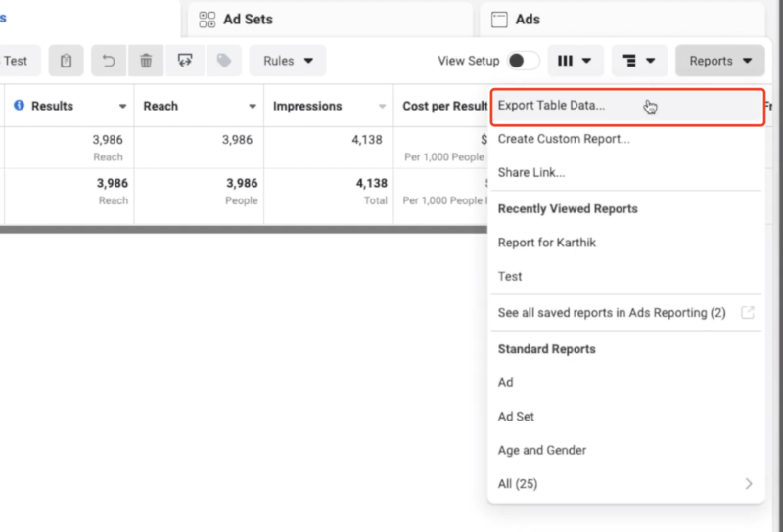Open the Report for Karthik report
783x532 pixels.
tap(546, 243)
